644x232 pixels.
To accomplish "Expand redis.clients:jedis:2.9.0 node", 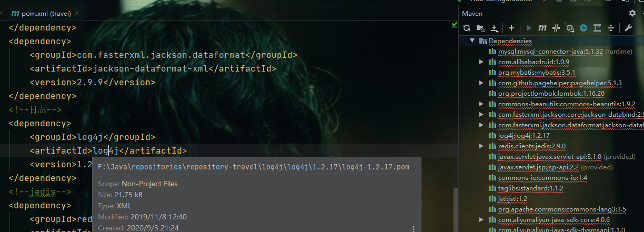I will 481,146.
